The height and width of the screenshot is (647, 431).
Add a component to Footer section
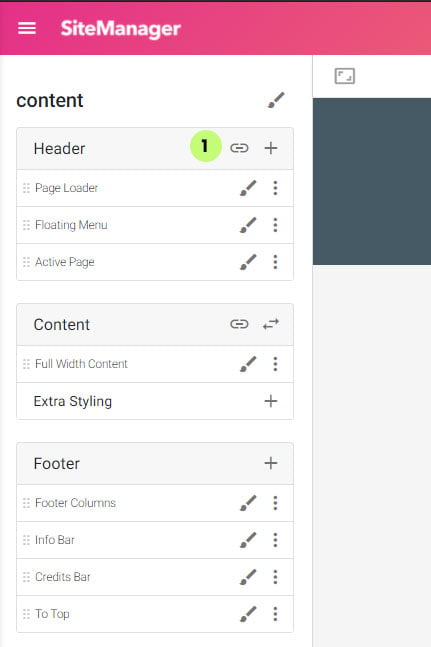coord(271,463)
